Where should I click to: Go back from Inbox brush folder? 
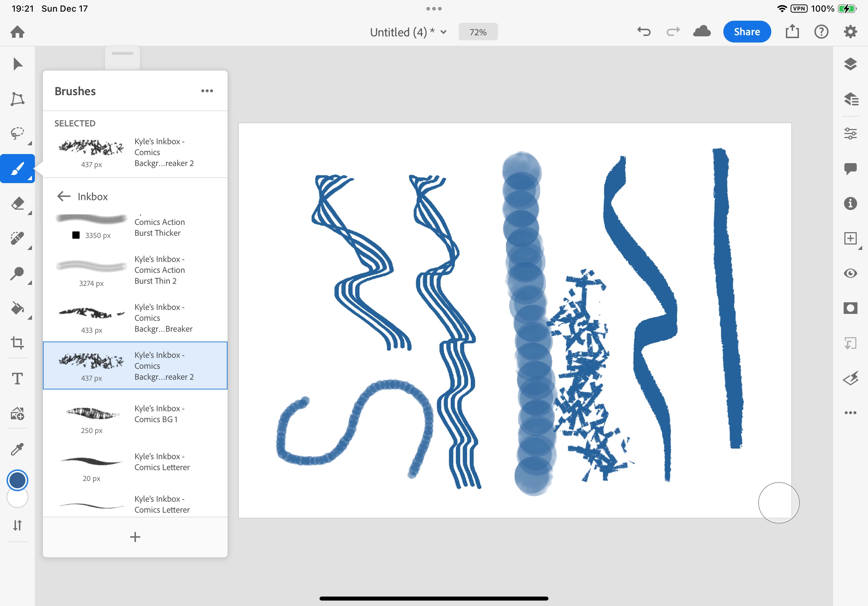point(64,196)
